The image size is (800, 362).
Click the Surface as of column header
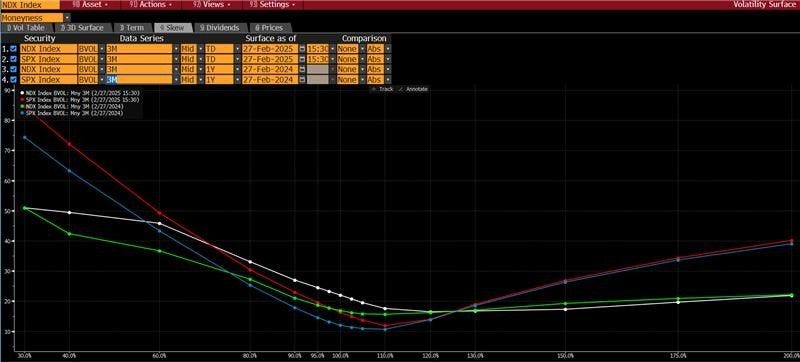(x=271, y=39)
